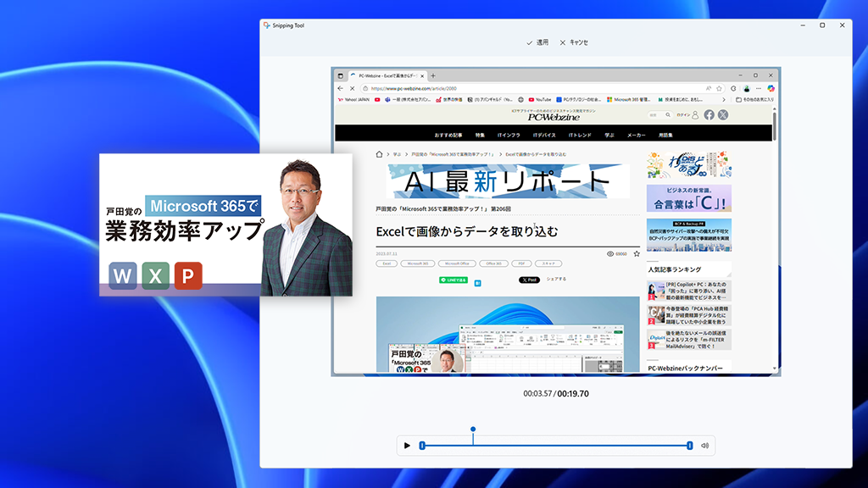The image size is (868, 488).
Task: Click the www.pc-webzine.com address bar
Action: pyautogui.click(x=537, y=88)
